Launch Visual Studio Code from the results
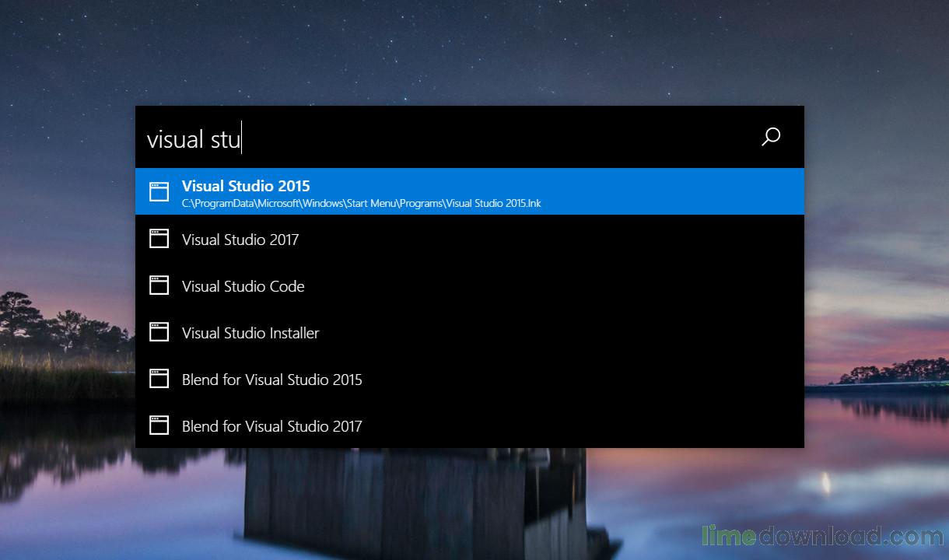949x560 pixels. pyautogui.click(x=243, y=286)
